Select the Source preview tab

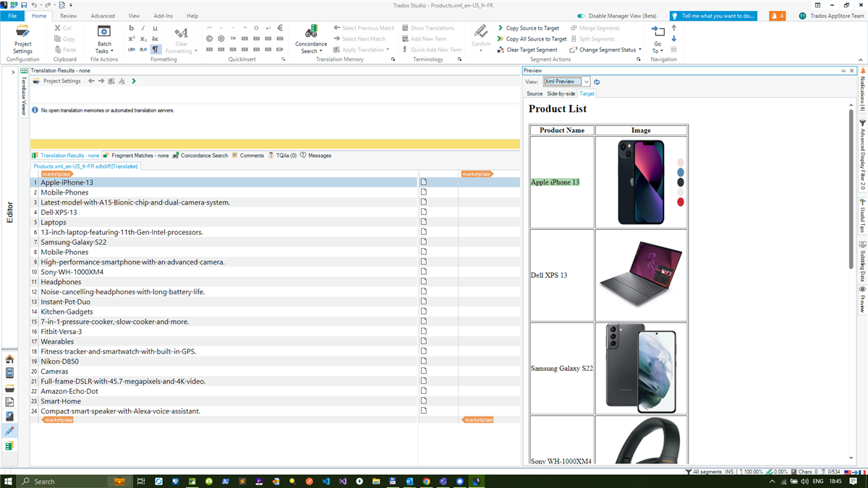(x=535, y=93)
